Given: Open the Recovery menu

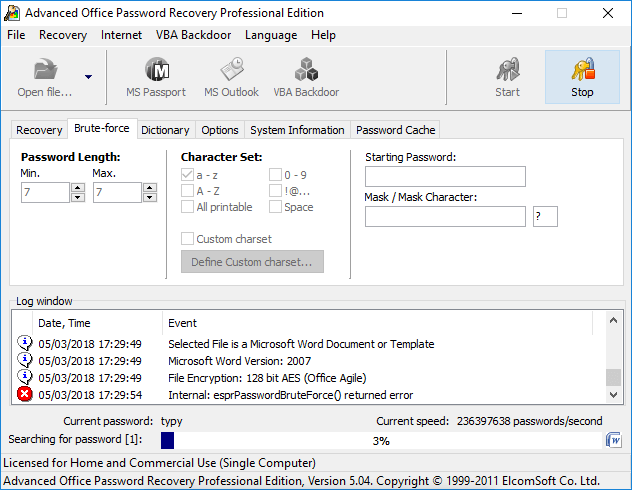Looking at the screenshot, I should (x=63, y=35).
